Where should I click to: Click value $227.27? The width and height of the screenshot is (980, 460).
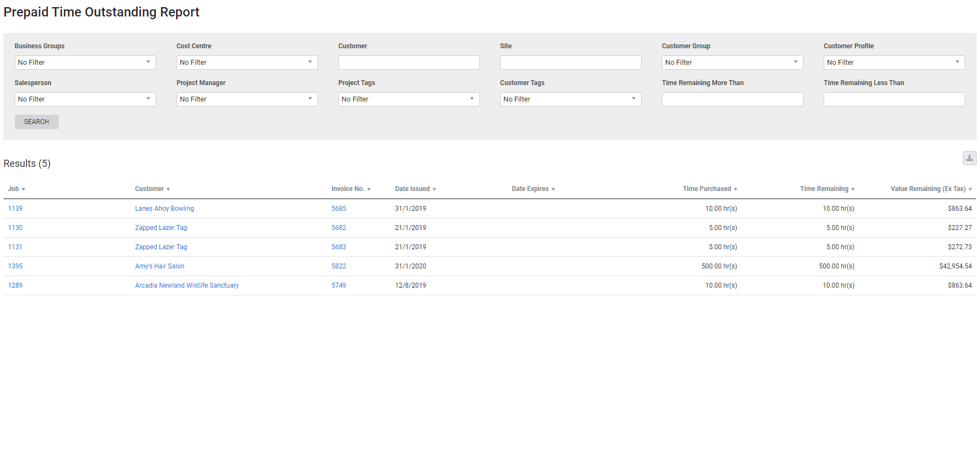pos(960,228)
